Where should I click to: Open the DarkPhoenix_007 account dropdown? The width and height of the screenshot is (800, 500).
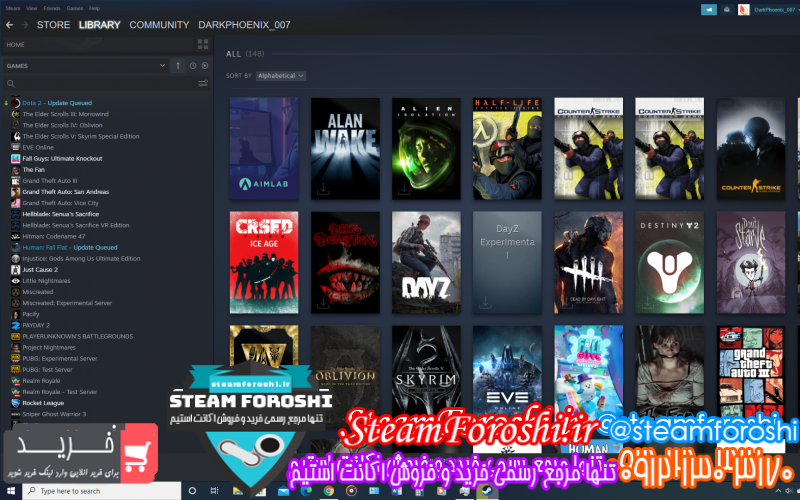coord(771,9)
